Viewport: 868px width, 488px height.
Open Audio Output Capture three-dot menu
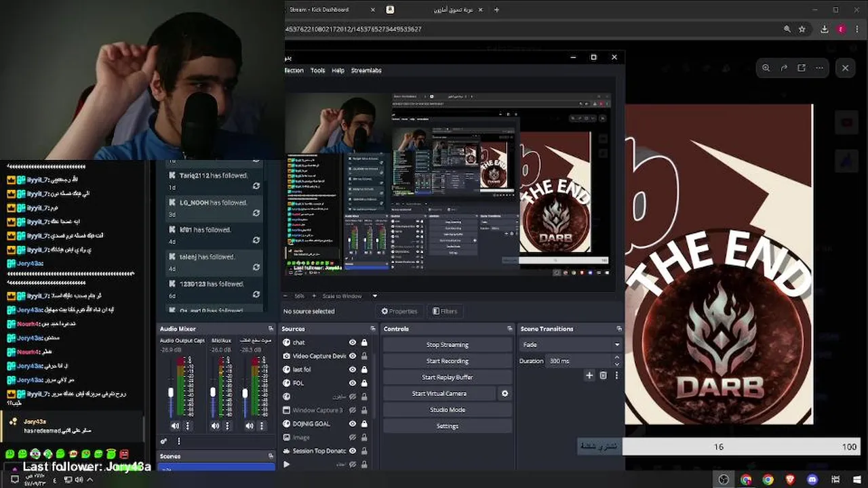coord(188,426)
